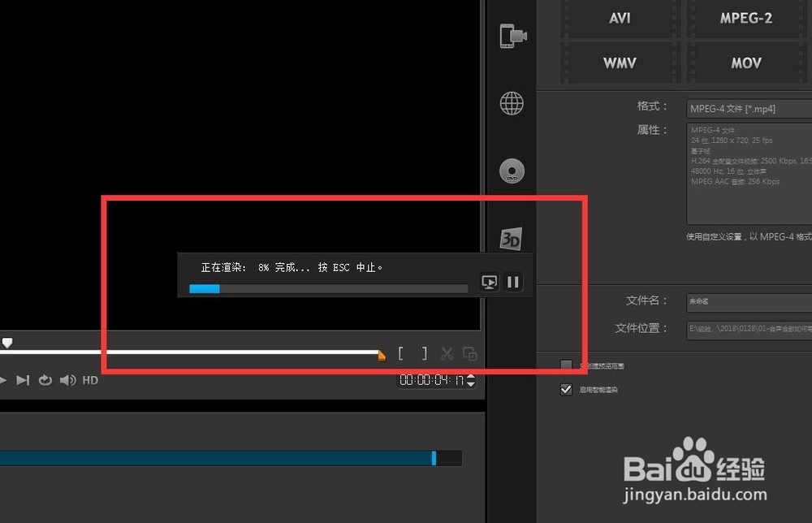Toggle HD preview mode

click(x=90, y=380)
